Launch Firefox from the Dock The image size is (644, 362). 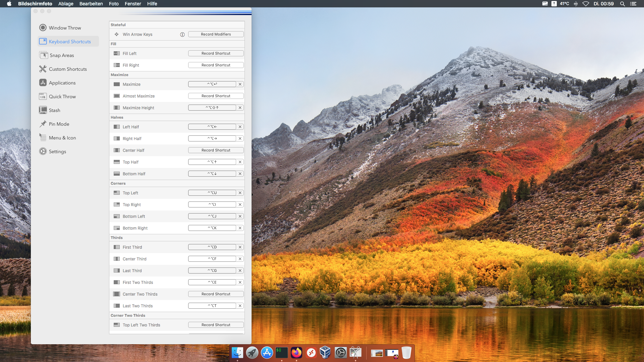(x=297, y=353)
